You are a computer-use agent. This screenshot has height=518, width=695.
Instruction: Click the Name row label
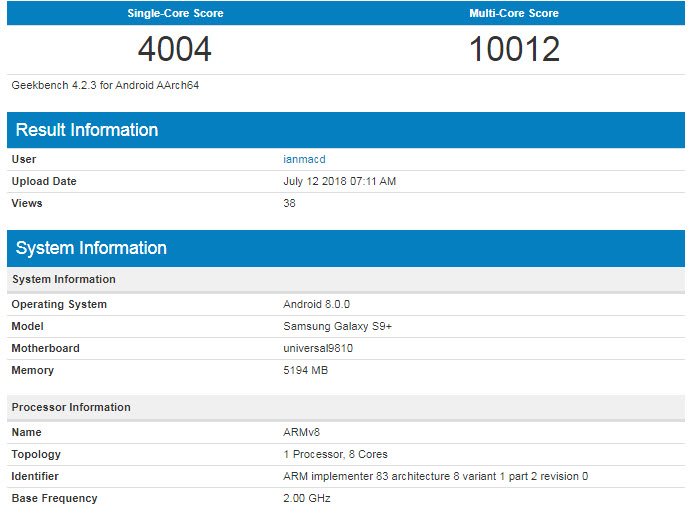(27, 432)
